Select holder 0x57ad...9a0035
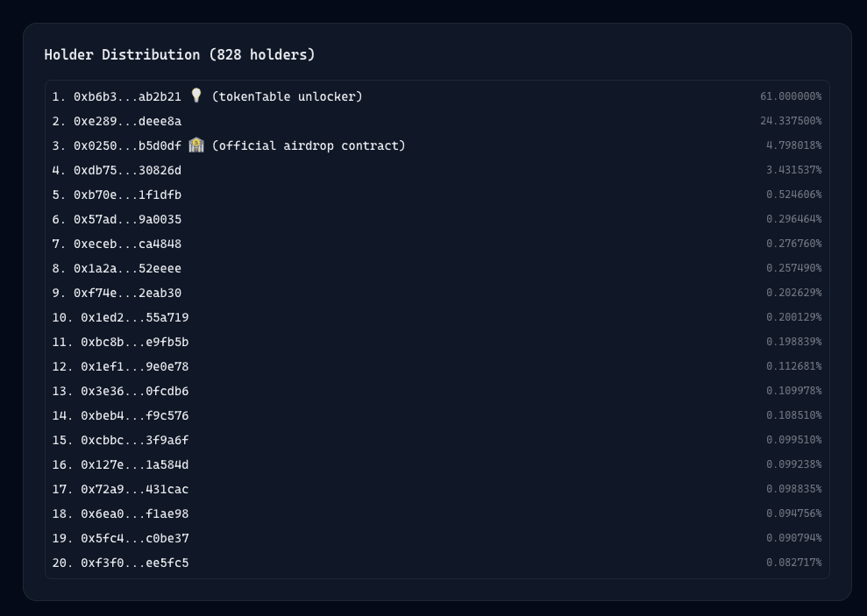The image size is (867, 616). 127,219
